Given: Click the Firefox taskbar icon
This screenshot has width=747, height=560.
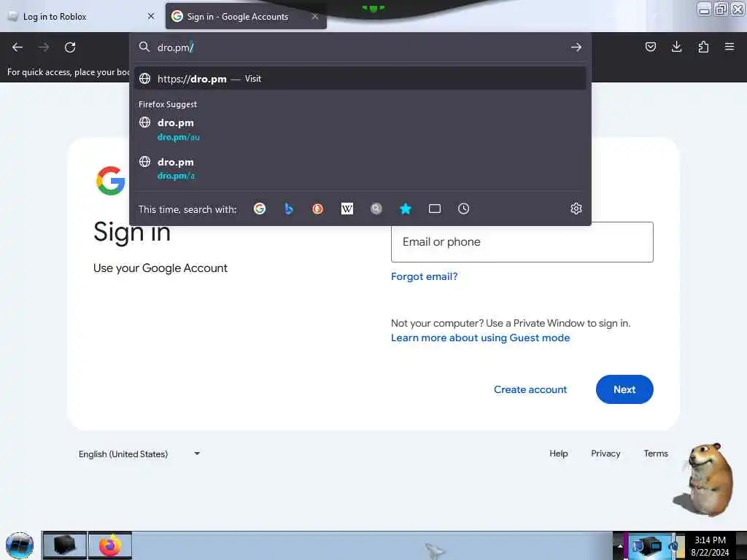Looking at the screenshot, I should coord(110,545).
